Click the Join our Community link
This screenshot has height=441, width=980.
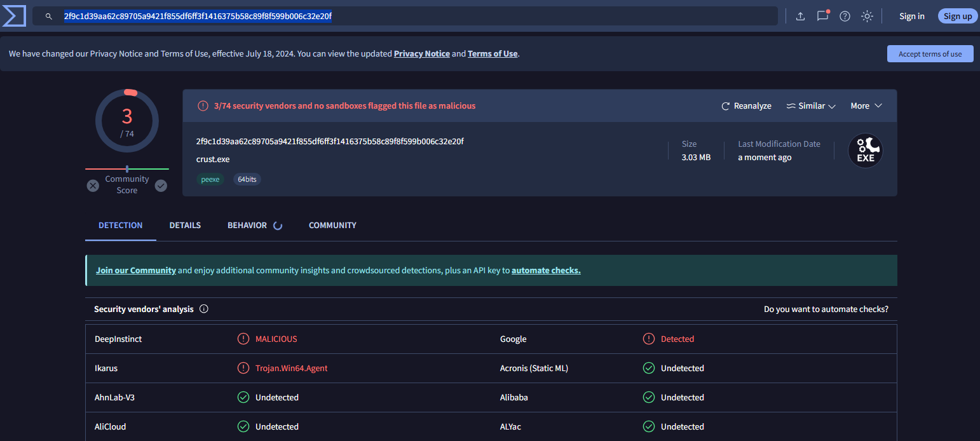tap(136, 271)
